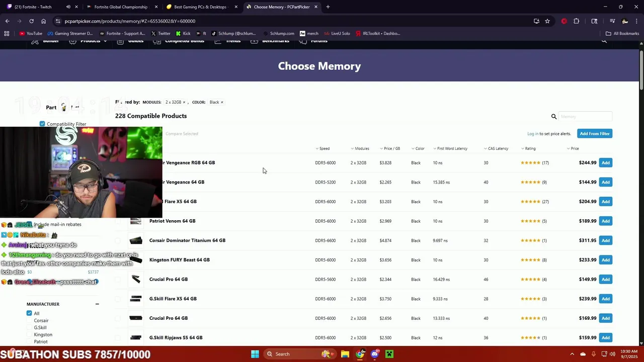
Task: Open the browser extensions puzzle icon
Action: [x=577, y=21]
